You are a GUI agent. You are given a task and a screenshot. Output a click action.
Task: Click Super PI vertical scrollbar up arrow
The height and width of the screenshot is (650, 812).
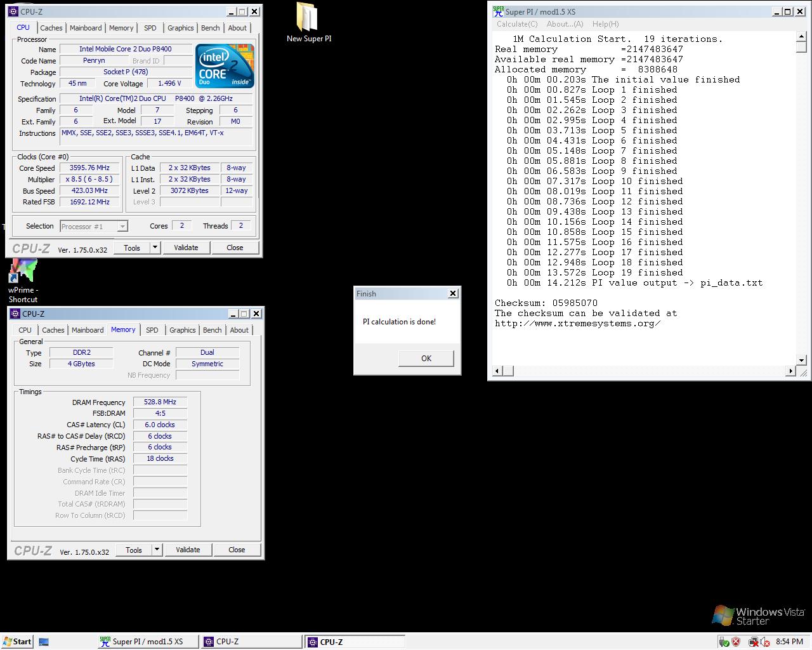click(801, 37)
